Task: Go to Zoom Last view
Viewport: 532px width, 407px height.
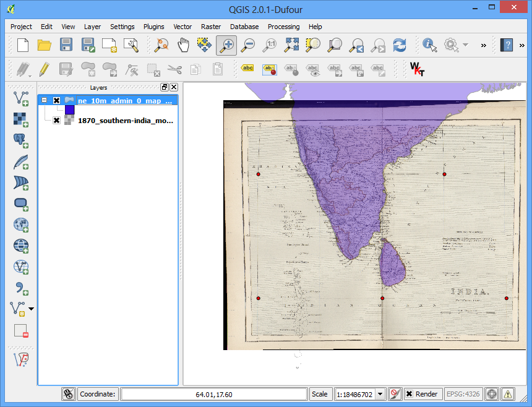Action: [x=357, y=45]
